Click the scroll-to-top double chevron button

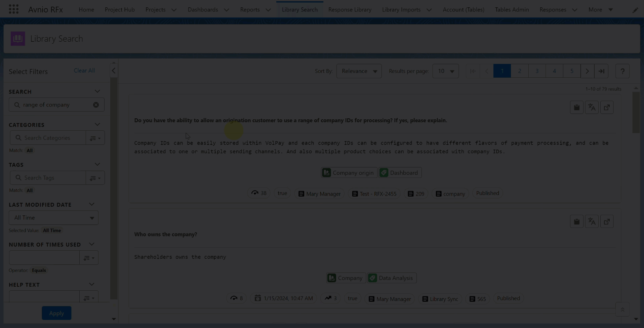(x=622, y=310)
